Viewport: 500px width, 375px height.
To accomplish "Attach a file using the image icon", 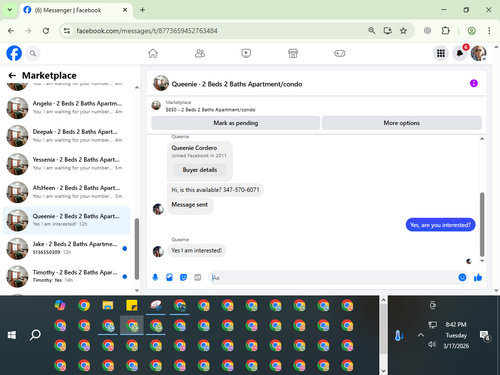I will (x=169, y=277).
